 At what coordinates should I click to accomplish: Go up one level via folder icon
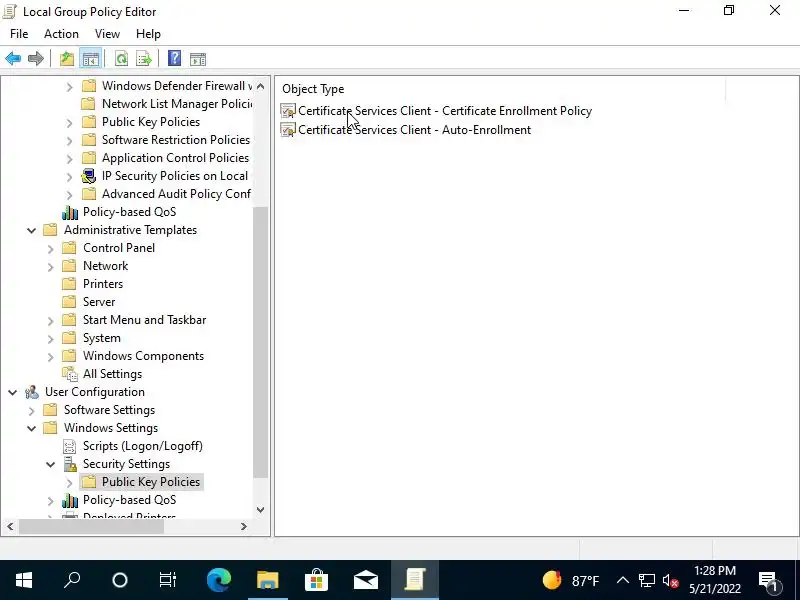(x=67, y=59)
